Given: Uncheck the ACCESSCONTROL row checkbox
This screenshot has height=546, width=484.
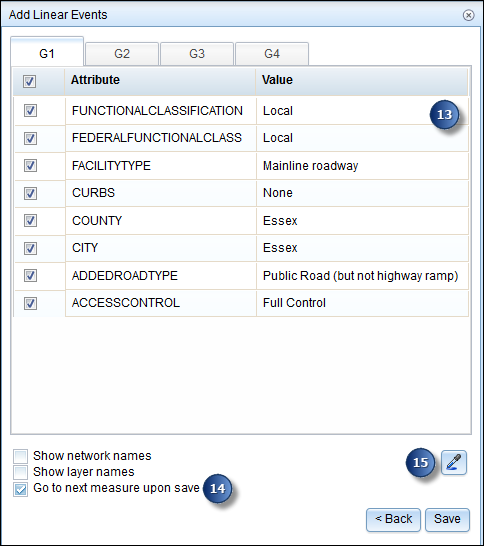Looking at the screenshot, I should pos(30,303).
